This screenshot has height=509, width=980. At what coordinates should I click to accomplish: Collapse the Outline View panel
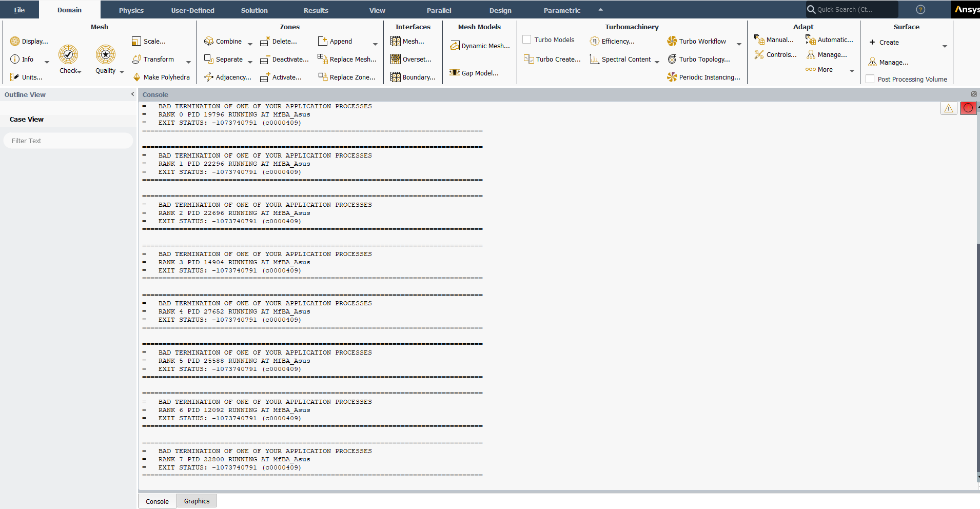[x=132, y=94]
